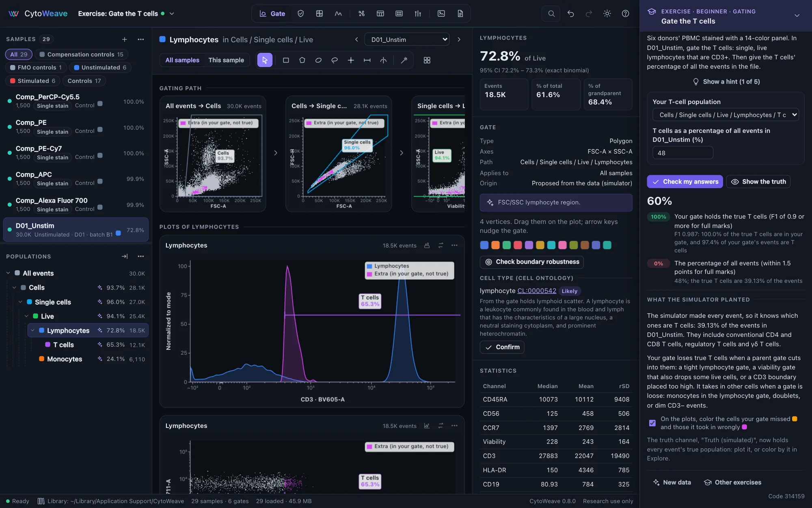Toggle color missed and wrongly taken cells checkbox

pyautogui.click(x=652, y=423)
